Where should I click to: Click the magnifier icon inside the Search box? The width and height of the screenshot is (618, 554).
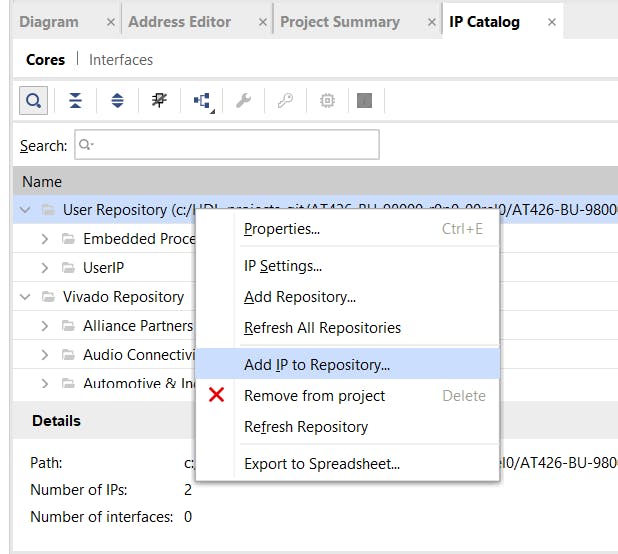point(85,145)
